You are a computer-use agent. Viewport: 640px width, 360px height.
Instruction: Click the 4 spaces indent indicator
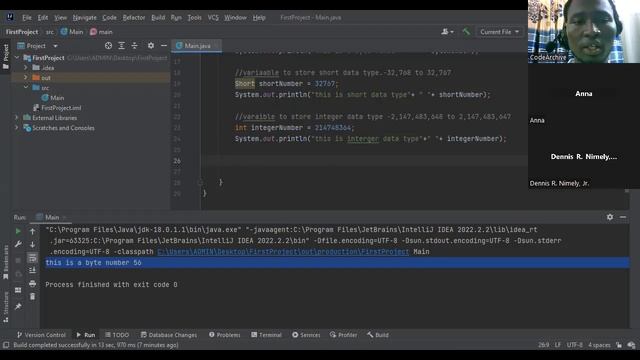(x=599, y=345)
